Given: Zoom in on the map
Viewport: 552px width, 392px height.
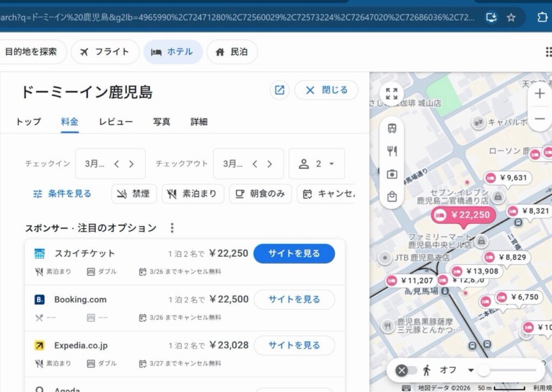Looking at the screenshot, I should click(x=540, y=94).
